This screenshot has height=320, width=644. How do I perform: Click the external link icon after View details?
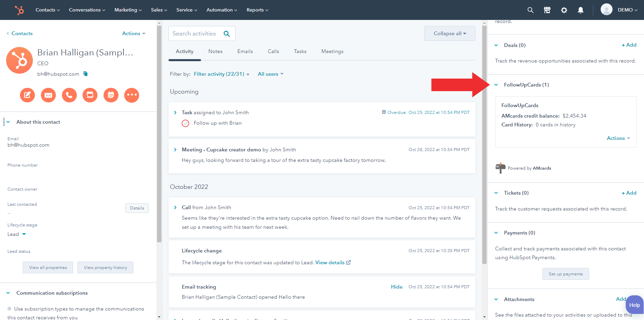pyautogui.click(x=349, y=262)
